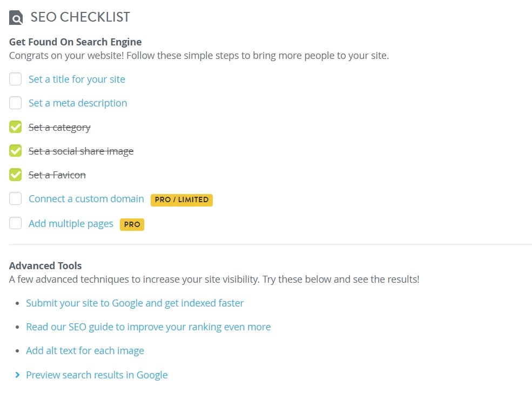Check the 'Set a title for your site' checkbox
This screenshot has height=406, width=532.
click(15, 79)
